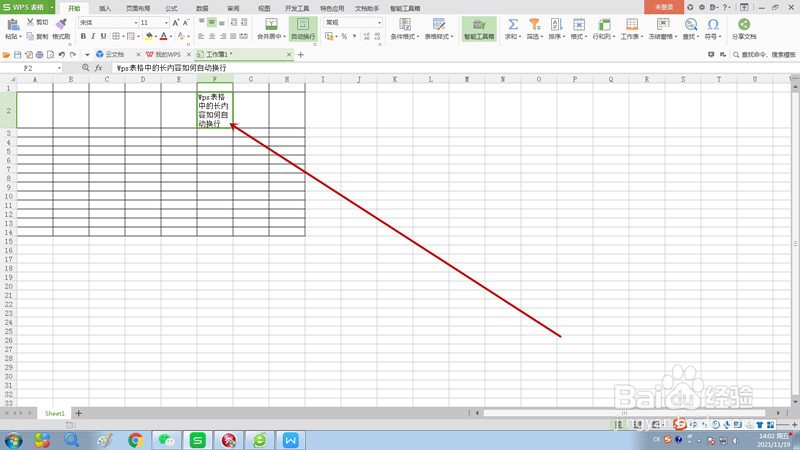This screenshot has width=800, height=450.
Task: Add a new document tab with plus
Action: [301, 55]
